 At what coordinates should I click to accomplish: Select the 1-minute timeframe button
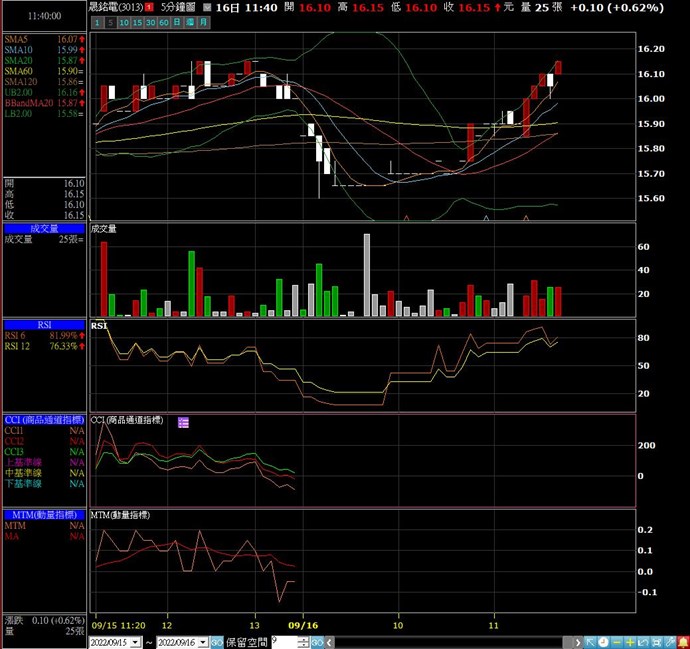click(96, 22)
